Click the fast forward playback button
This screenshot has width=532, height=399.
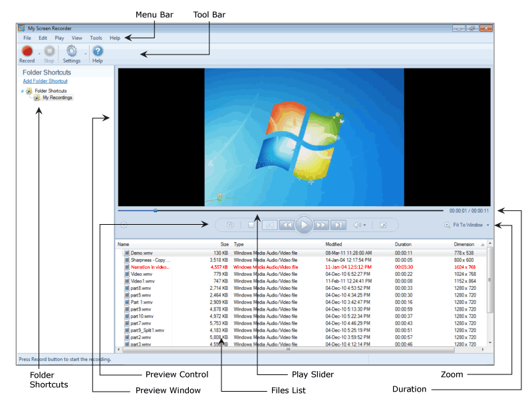pos(321,225)
